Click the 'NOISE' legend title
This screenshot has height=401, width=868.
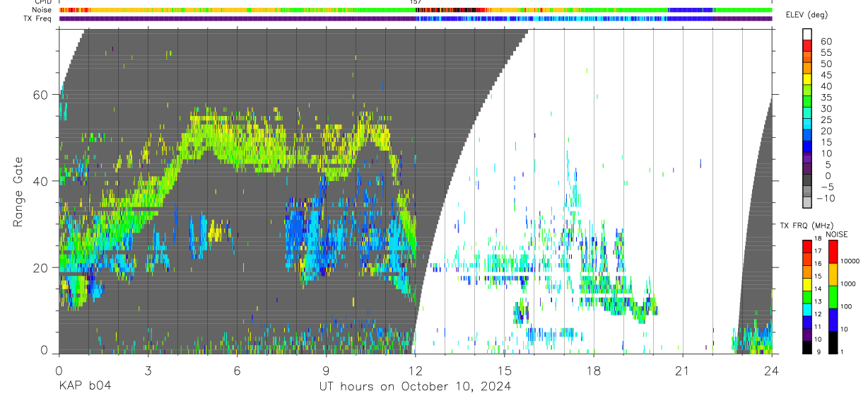point(835,234)
